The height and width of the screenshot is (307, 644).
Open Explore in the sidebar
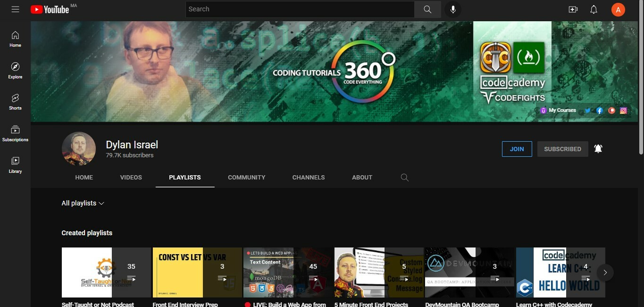pos(15,70)
